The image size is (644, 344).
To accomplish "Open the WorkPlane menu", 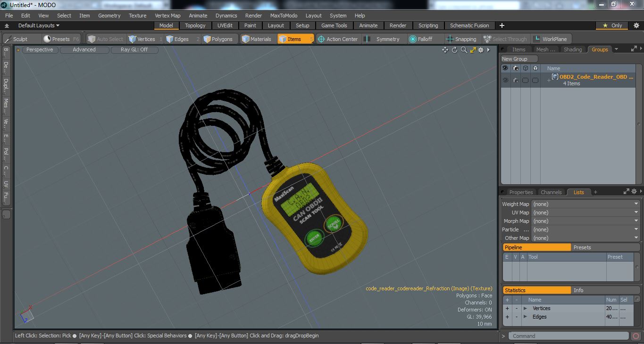I will (551, 39).
